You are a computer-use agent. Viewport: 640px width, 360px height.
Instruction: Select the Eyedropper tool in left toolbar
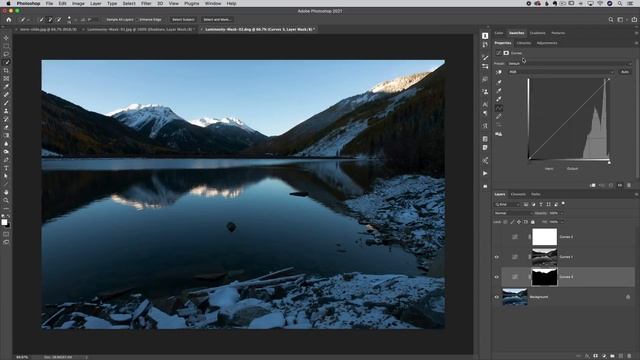[x=6, y=87]
